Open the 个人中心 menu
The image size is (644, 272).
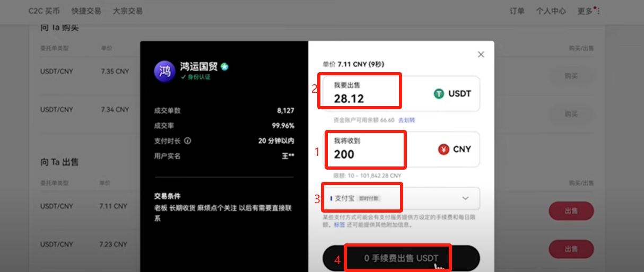tap(551, 11)
